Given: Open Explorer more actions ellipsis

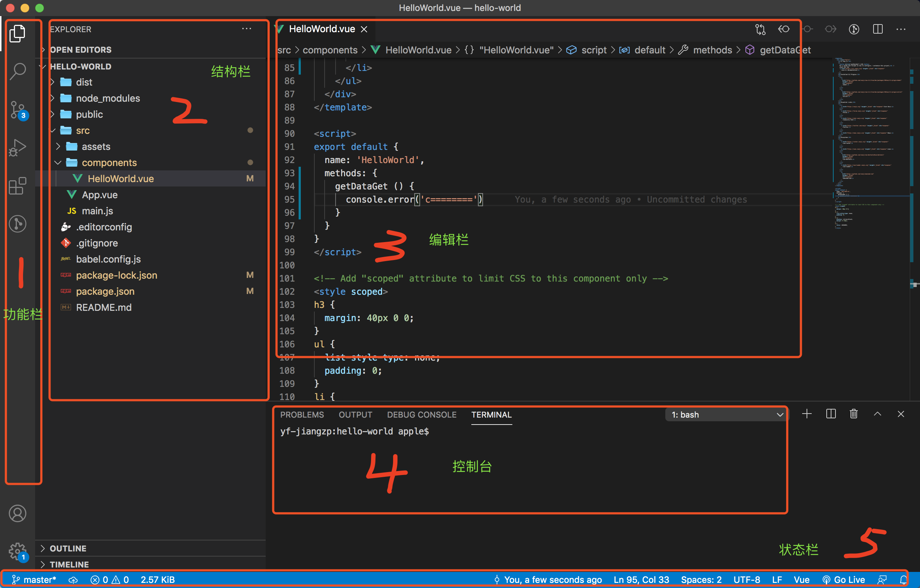Looking at the screenshot, I should point(246,29).
